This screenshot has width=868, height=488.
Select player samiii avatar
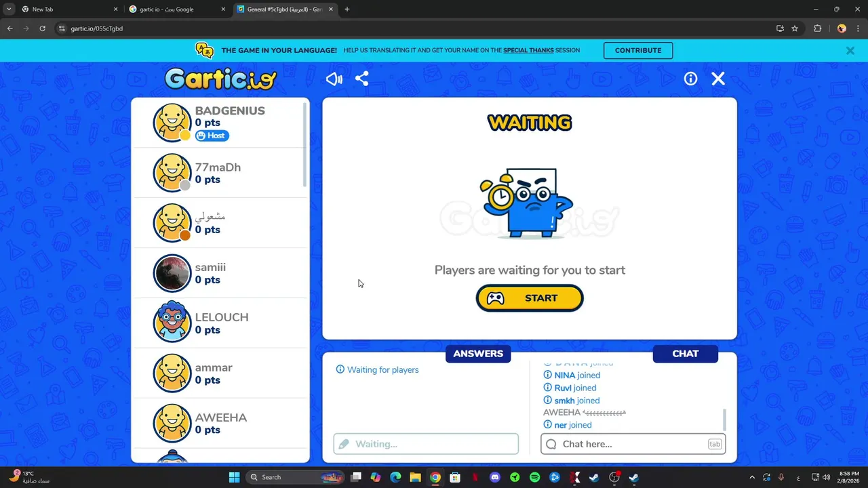(172, 273)
